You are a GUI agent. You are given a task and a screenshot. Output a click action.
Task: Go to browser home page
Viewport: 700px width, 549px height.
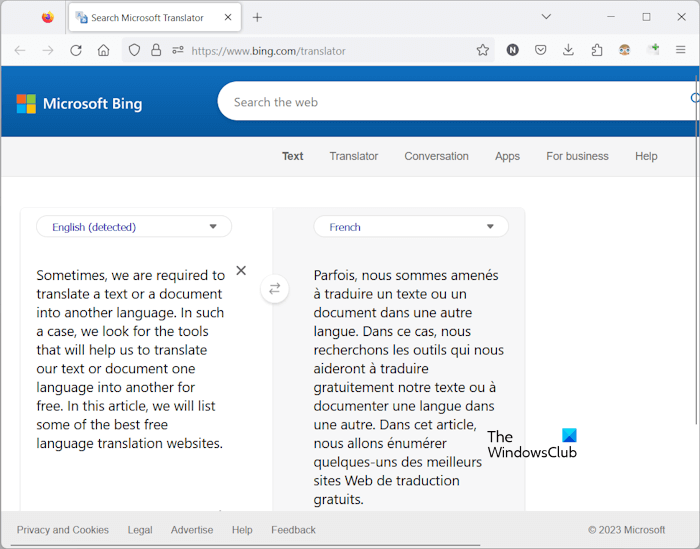point(104,50)
